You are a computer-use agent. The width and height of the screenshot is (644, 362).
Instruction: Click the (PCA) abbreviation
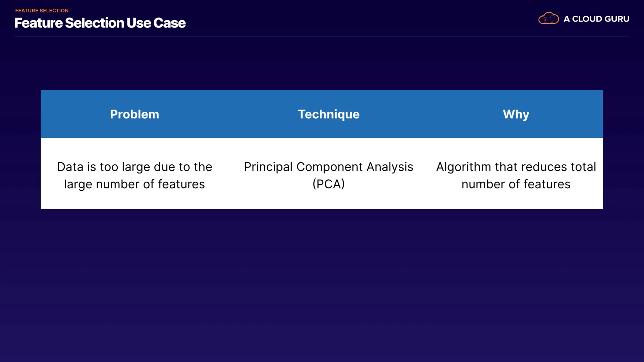[x=328, y=184]
